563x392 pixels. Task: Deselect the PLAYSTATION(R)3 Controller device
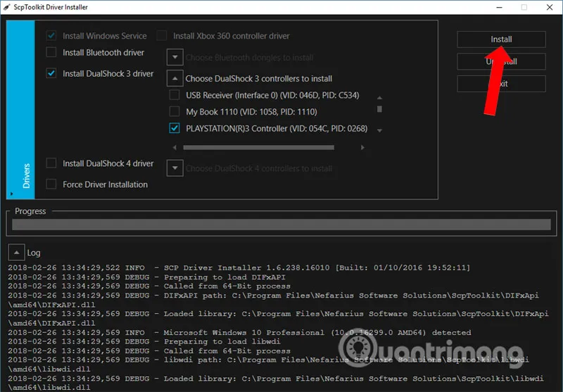175,129
